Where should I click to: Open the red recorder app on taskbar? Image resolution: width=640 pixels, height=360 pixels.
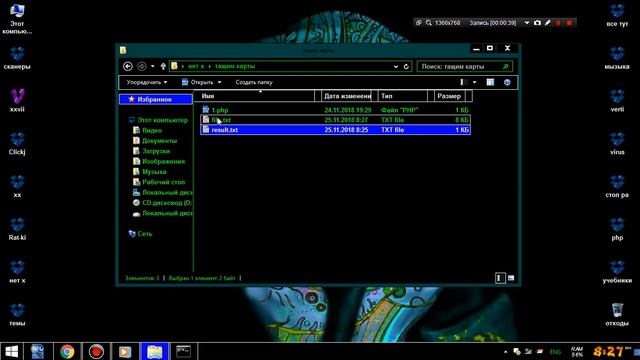point(96,351)
